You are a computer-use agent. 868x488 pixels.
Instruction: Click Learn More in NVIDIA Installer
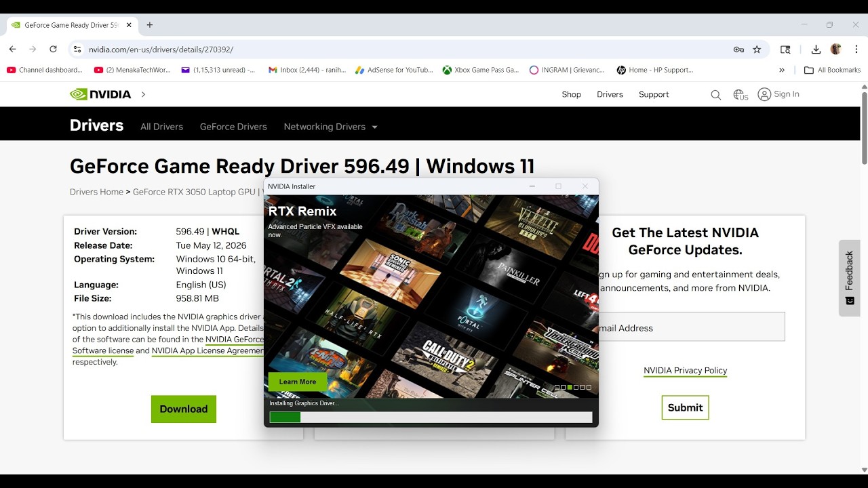coord(298,382)
